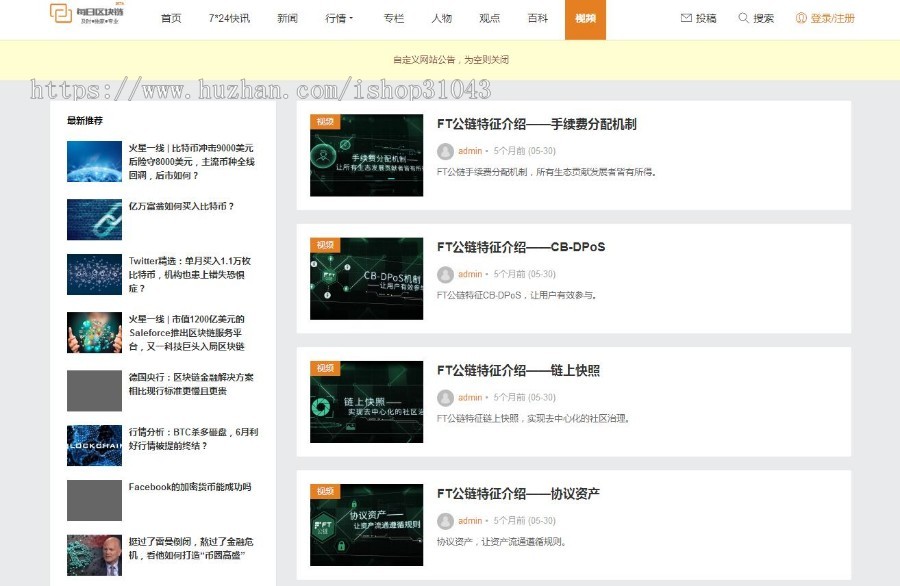Click admin's avatar under the FT公链 CB-DPoS post
Image resolution: width=900 pixels, height=586 pixels.
point(446,274)
